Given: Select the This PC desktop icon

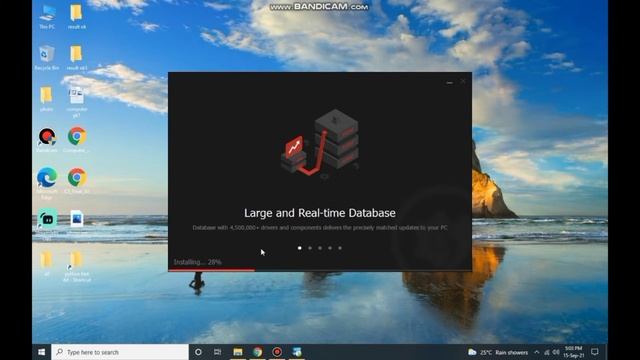Looking at the screenshot, I should 47,17.
